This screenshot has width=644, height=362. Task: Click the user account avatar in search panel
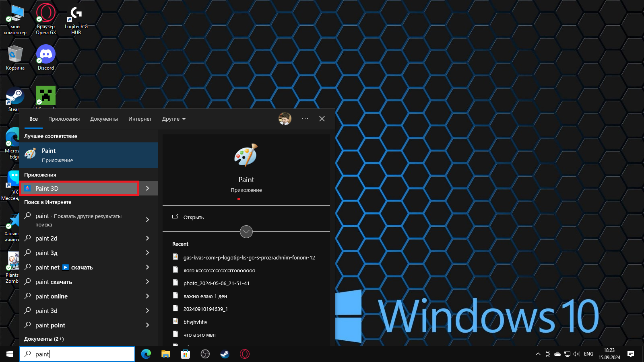(285, 119)
